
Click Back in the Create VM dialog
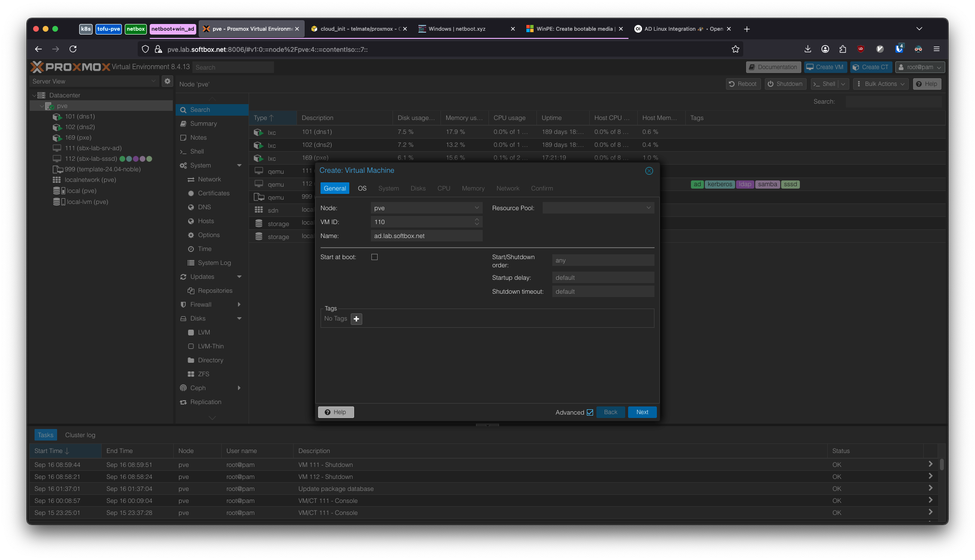pyautogui.click(x=610, y=412)
